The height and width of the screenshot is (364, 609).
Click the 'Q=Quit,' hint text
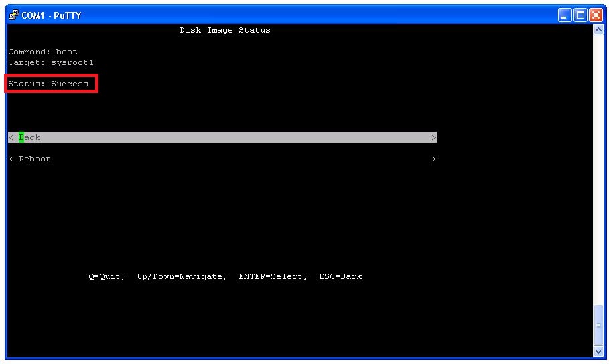tap(107, 277)
